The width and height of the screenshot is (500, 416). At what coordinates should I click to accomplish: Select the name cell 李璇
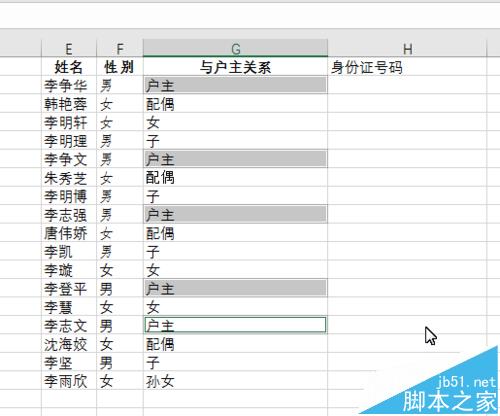69,270
